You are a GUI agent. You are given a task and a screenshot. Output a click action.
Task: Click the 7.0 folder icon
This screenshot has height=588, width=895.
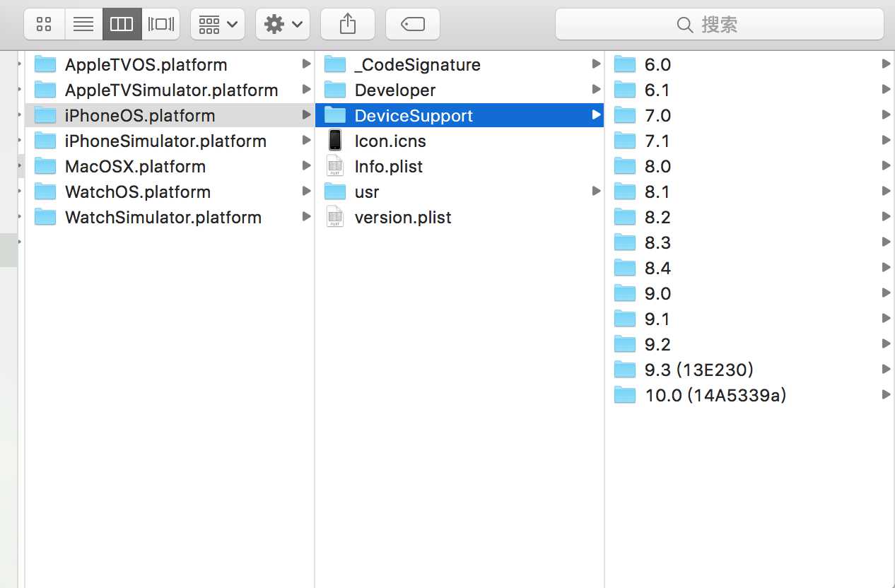click(x=625, y=115)
